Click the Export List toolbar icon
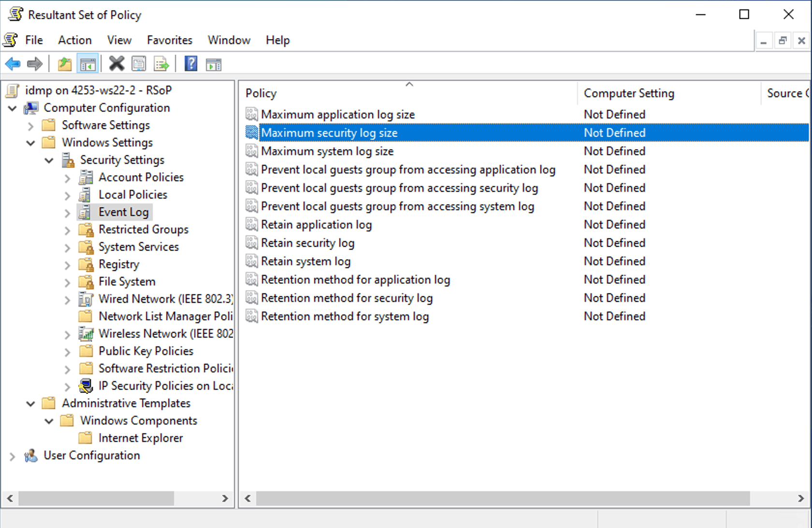 [x=161, y=63]
